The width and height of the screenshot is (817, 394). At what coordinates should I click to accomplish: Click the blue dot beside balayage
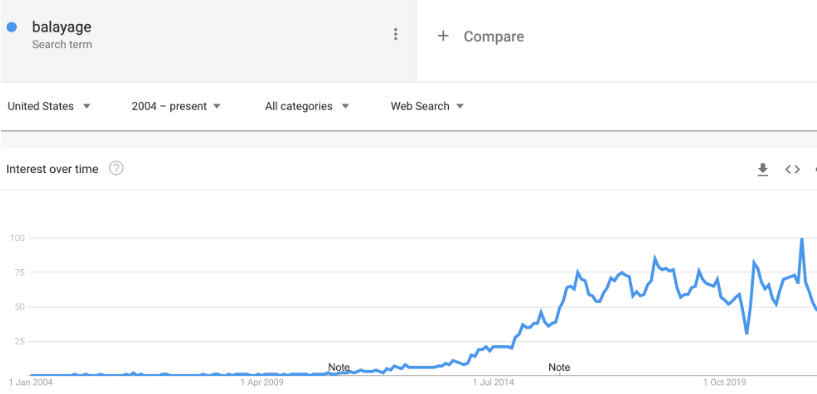11,27
